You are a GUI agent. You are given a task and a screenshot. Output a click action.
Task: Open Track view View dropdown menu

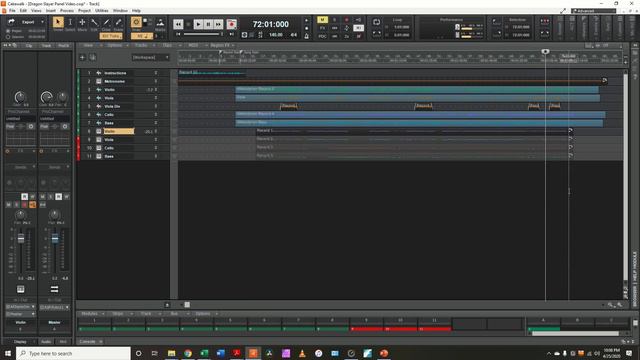88,45
